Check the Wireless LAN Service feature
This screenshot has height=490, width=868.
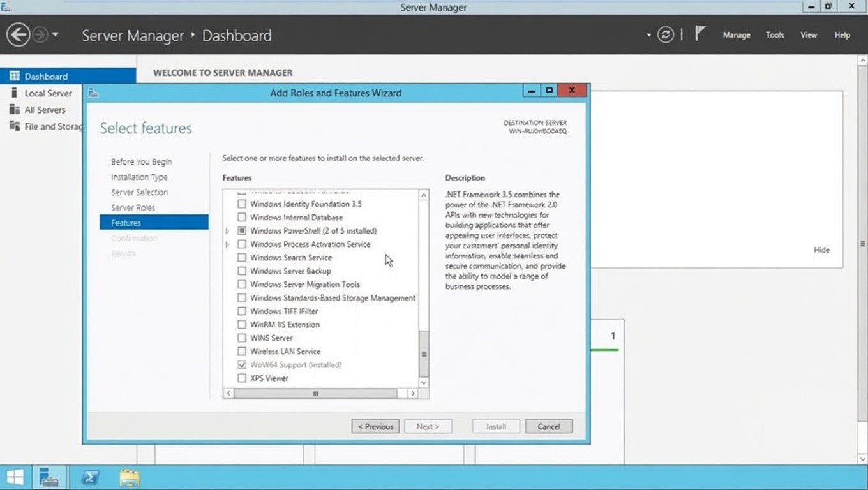pos(242,352)
